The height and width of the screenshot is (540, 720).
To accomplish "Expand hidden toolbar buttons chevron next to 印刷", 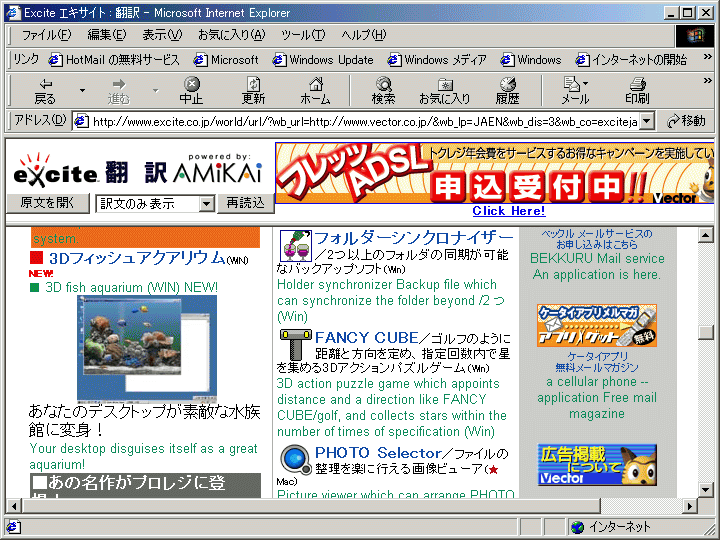I will (708, 81).
